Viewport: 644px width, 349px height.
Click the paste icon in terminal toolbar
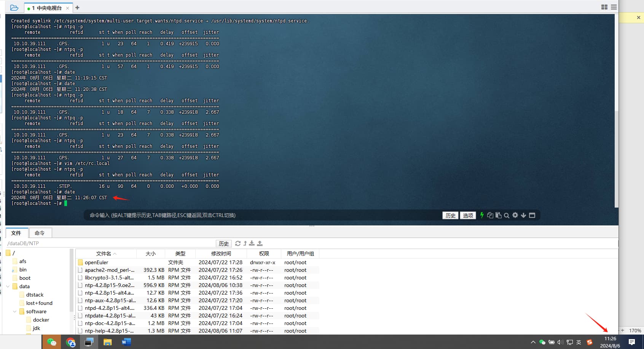[x=498, y=215]
